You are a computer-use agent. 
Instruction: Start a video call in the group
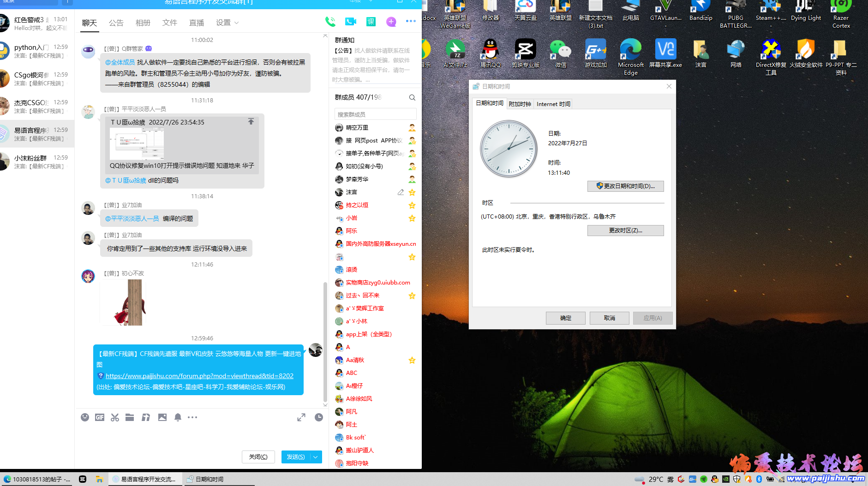(350, 22)
